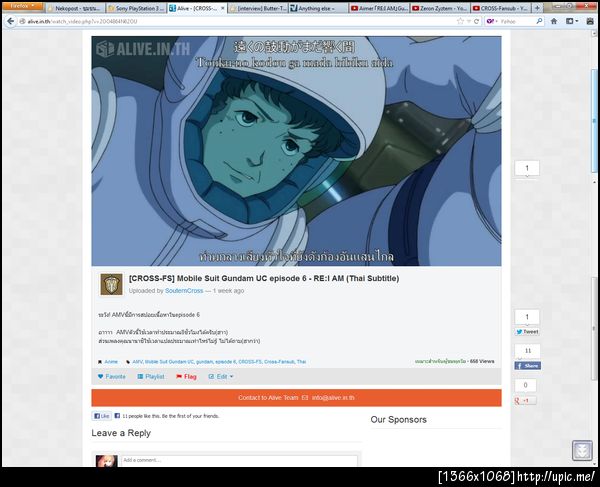This screenshot has height=487, width=600.
Task: Switch to the Sony PlayStation 3 tab
Action: (136, 8)
